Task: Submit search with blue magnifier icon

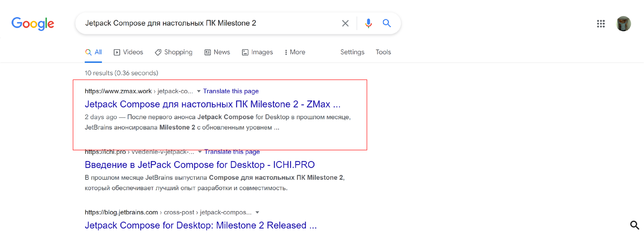Action: 387,23
